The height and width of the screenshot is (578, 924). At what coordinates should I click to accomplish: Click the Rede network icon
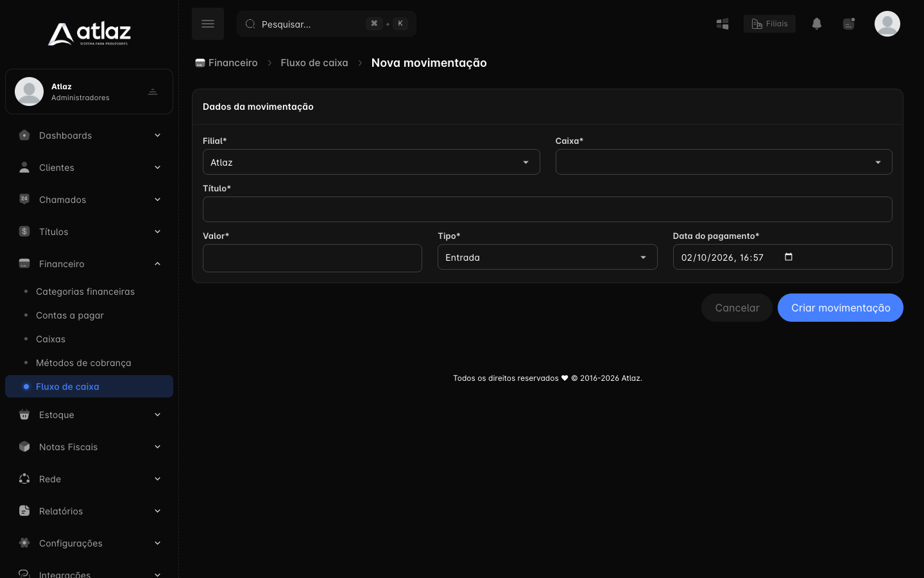click(x=24, y=479)
